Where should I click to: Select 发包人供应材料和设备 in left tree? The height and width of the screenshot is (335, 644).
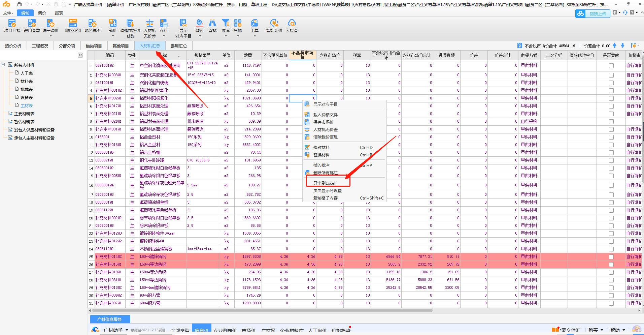click(x=34, y=130)
